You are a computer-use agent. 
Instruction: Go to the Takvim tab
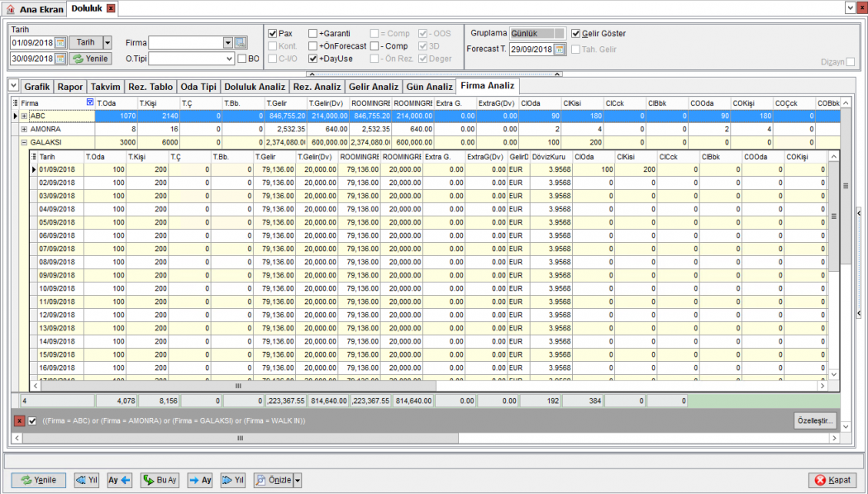click(105, 87)
